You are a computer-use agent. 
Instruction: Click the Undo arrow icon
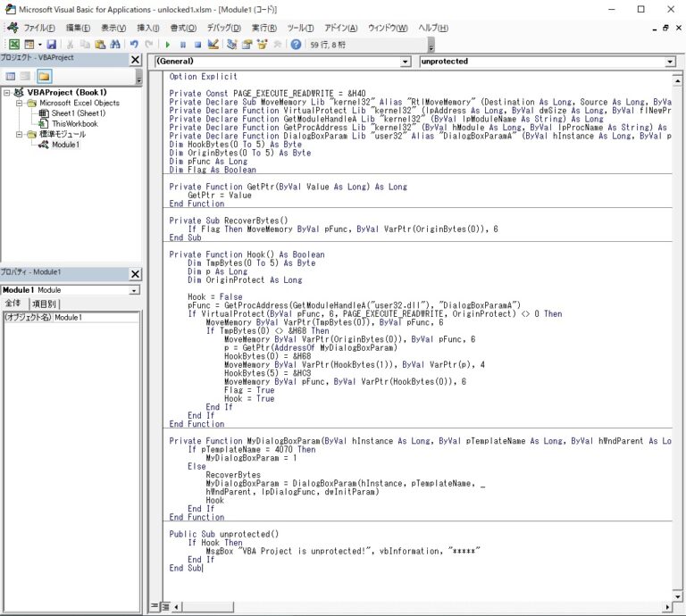(134, 44)
